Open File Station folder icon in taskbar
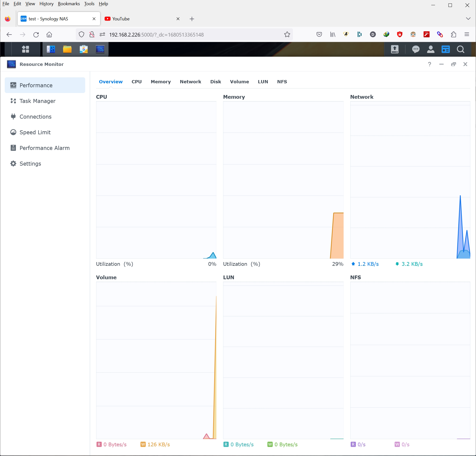Image resolution: width=476 pixels, height=456 pixels. point(67,49)
